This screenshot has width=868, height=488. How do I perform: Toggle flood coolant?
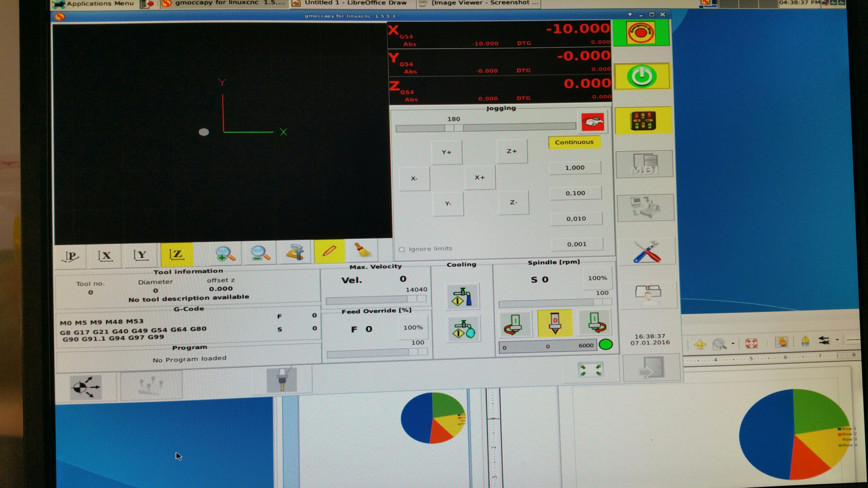[462, 297]
